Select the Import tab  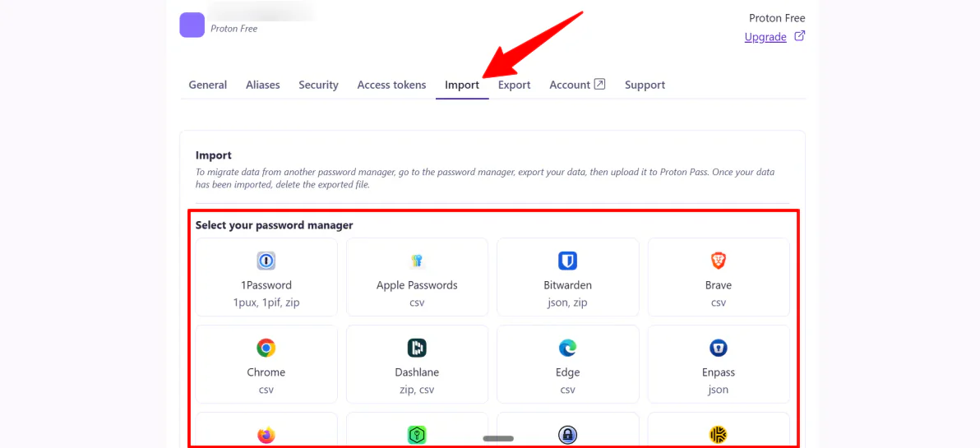pyautogui.click(x=462, y=85)
